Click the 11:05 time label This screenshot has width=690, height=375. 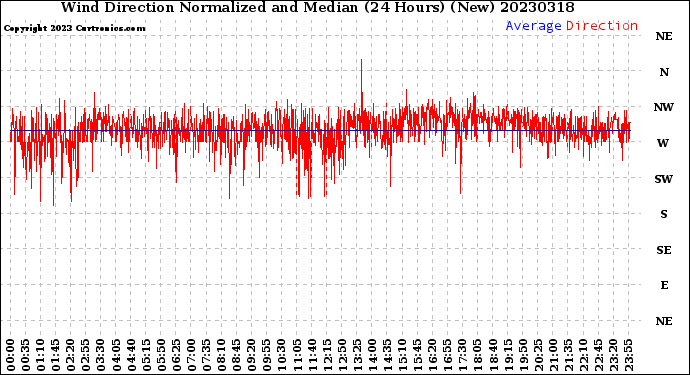pos(297,355)
